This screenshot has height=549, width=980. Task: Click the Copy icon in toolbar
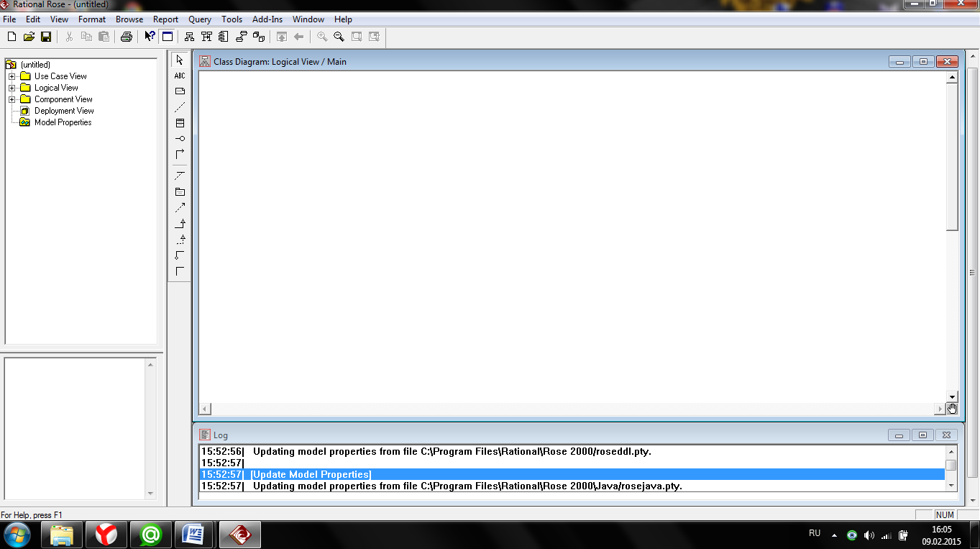[x=86, y=37]
